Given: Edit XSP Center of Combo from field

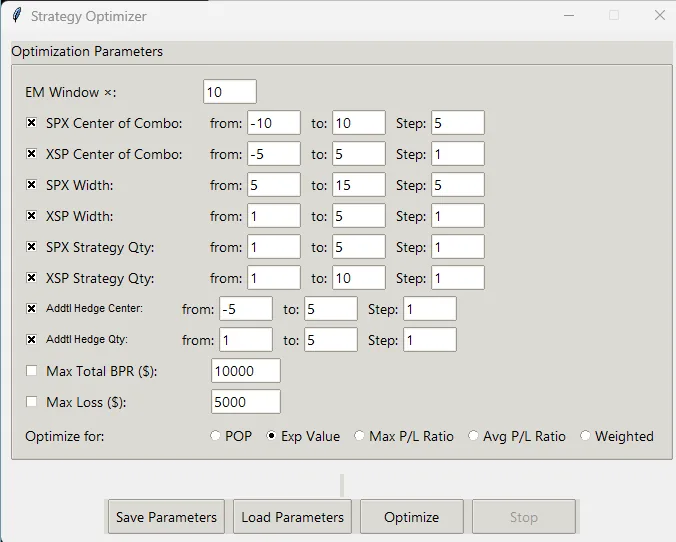Looking at the screenshot, I should coord(274,154).
